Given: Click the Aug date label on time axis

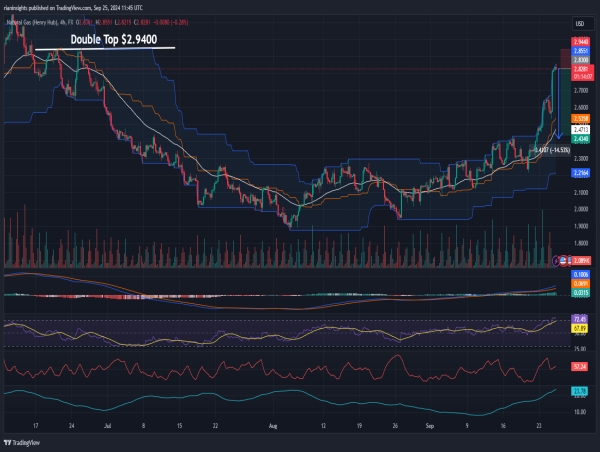Looking at the screenshot, I should tap(273, 426).
